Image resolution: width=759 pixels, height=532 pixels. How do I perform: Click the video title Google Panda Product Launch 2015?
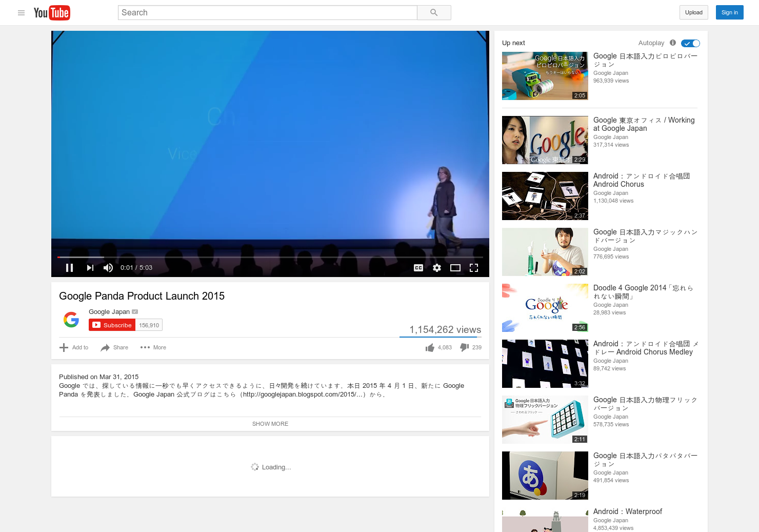[x=142, y=296]
